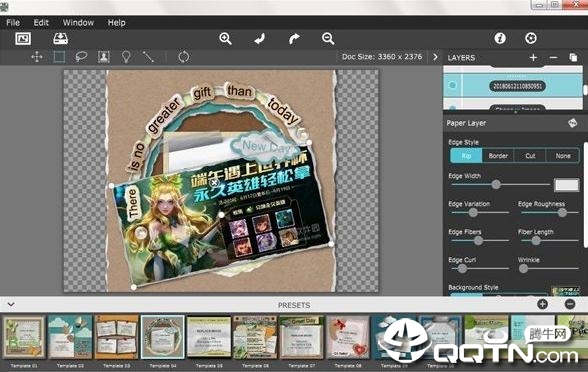The width and height of the screenshot is (588, 372).
Task: Set edge style to None
Action: pos(563,156)
